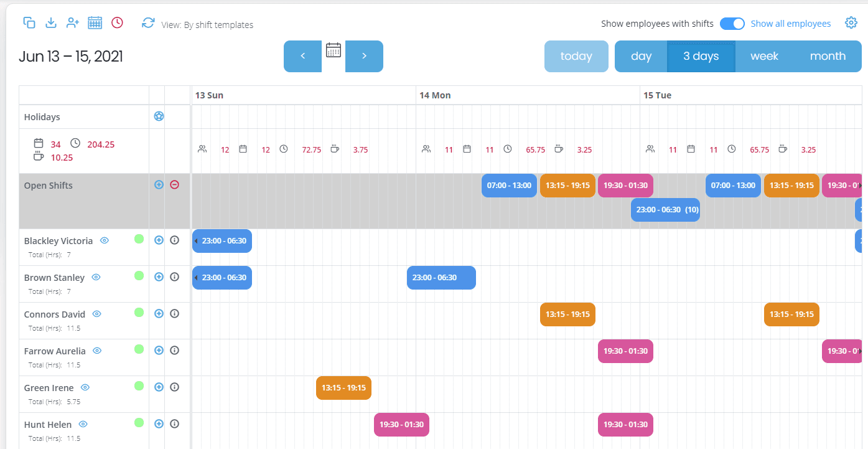Click the Show all employees link

point(790,24)
